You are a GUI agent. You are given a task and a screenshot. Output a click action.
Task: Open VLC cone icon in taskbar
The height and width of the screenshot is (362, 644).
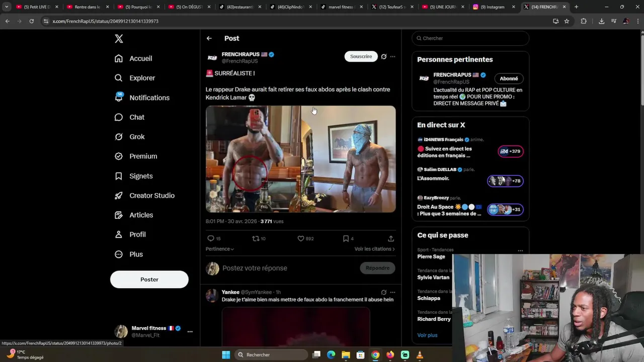coord(420,355)
